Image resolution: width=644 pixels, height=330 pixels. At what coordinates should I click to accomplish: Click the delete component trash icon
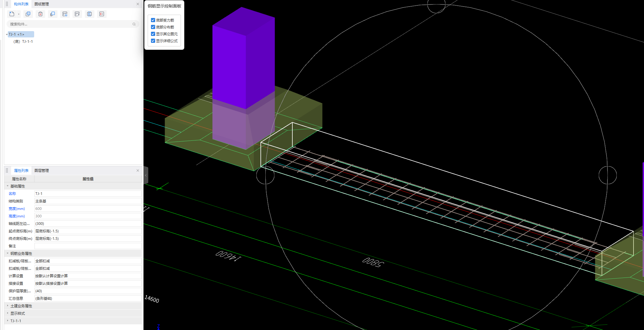[40, 14]
